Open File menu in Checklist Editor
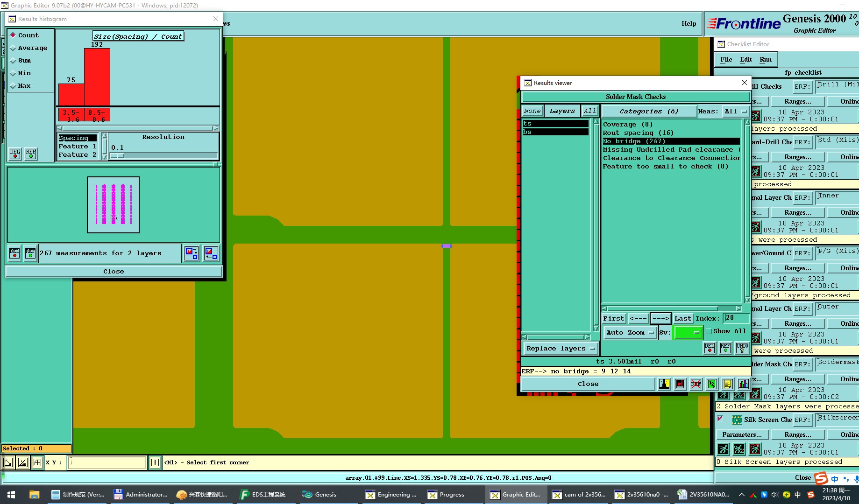This screenshot has width=859, height=504. click(726, 59)
